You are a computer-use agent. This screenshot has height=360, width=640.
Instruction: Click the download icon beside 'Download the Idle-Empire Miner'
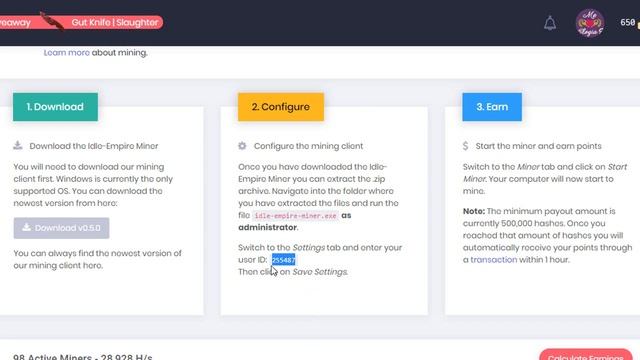[18, 145]
